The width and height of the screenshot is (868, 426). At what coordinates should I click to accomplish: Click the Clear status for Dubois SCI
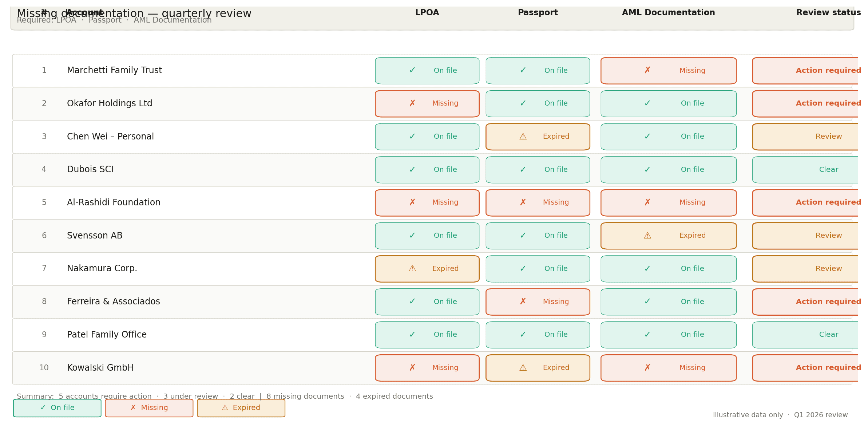coord(828,170)
